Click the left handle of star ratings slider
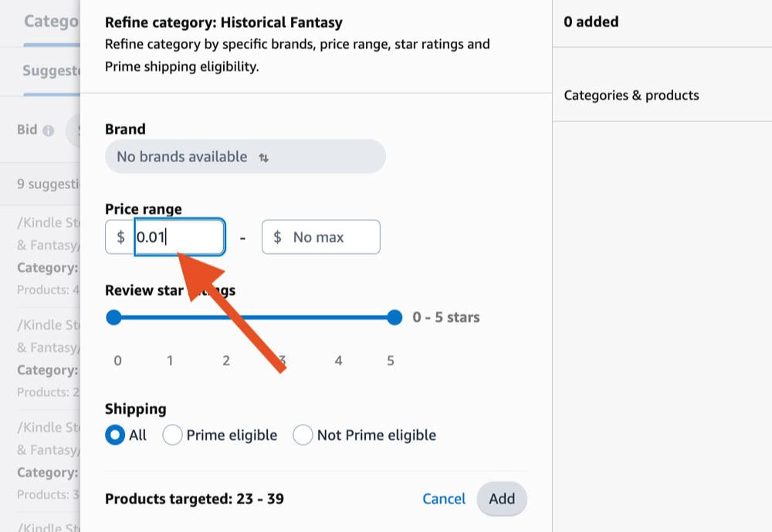Screen dimensions: 772x532 (x=114, y=317)
